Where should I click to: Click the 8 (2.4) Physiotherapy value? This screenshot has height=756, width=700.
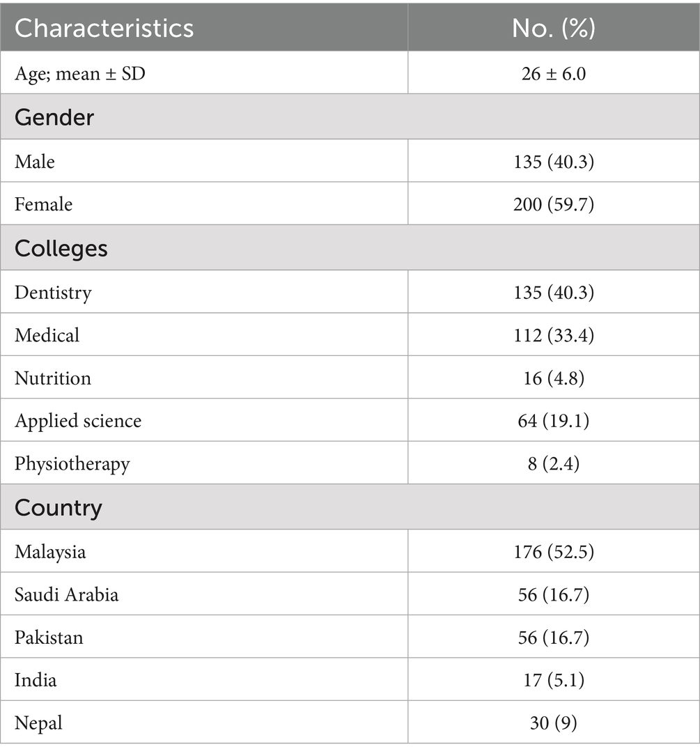554,463
